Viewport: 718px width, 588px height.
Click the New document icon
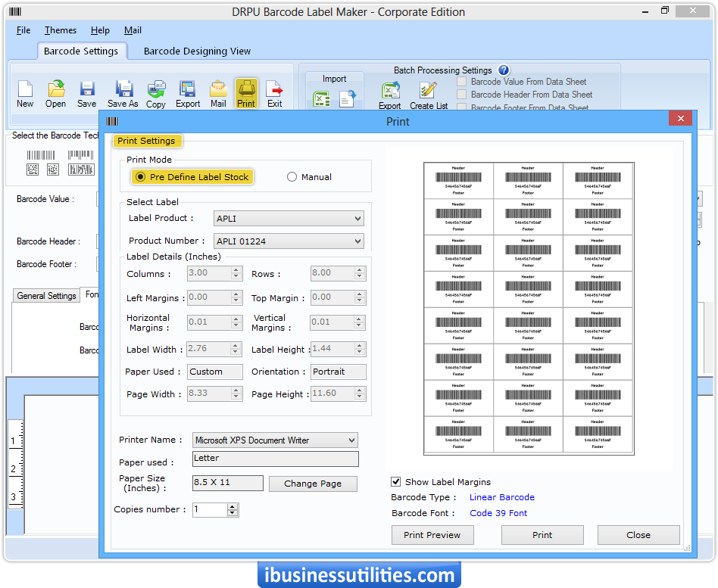[x=25, y=94]
